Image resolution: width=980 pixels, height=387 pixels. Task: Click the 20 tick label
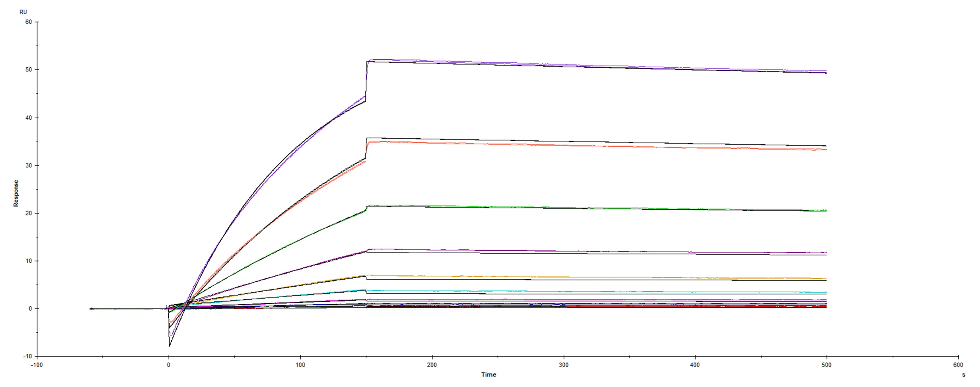click(x=28, y=213)
